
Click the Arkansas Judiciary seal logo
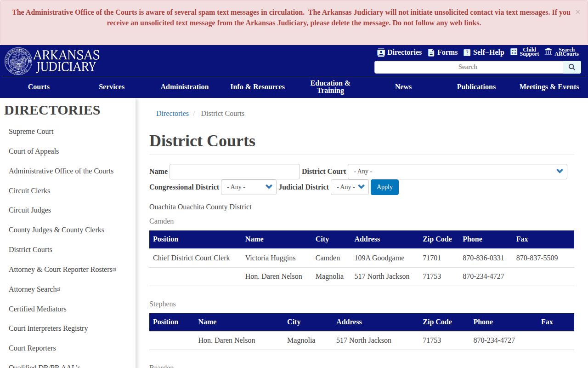pos(18,61)
